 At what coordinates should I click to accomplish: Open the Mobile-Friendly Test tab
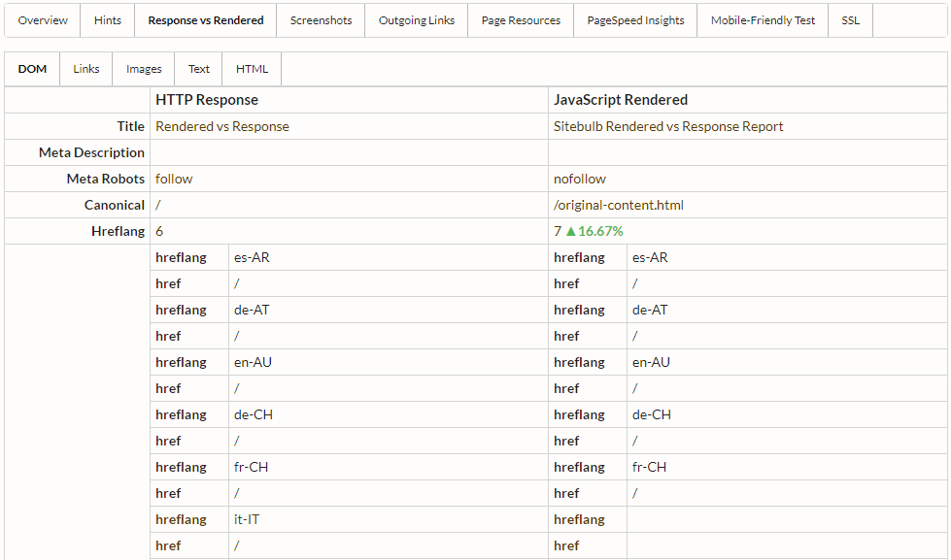click(x=763, y=20)
